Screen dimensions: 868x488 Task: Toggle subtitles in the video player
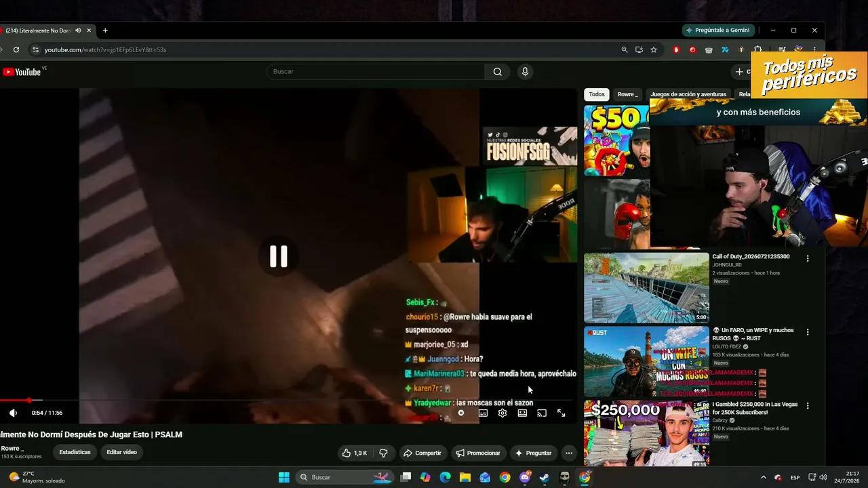click(x=483, y=413)
